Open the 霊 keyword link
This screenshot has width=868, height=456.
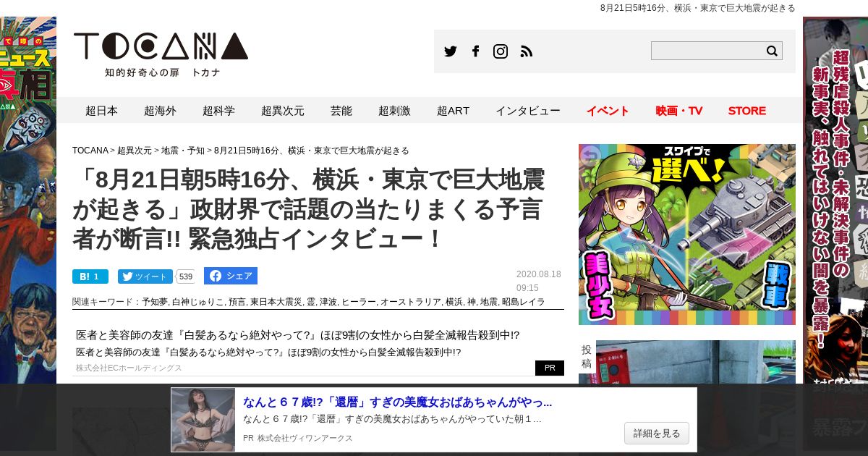(310, 302)
